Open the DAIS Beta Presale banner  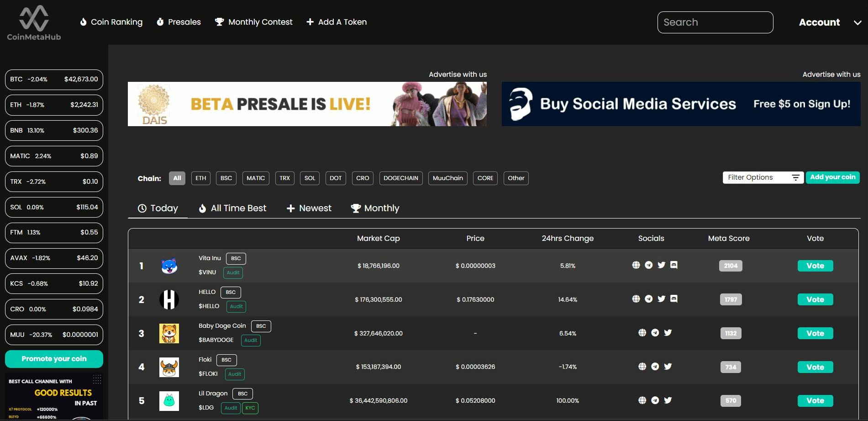pyautogui.click(x=307, y=104)
